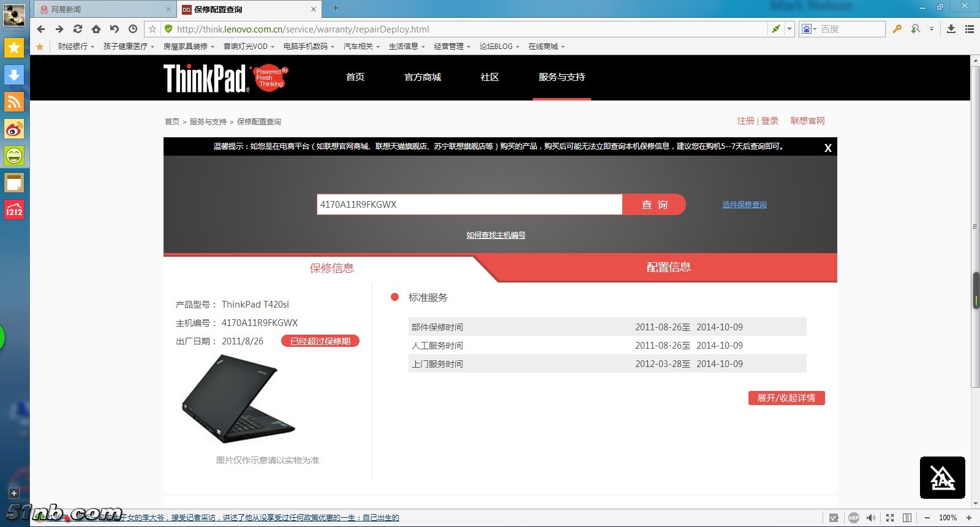Open 首页 in ThinkPad navigation

pos(355,77)
